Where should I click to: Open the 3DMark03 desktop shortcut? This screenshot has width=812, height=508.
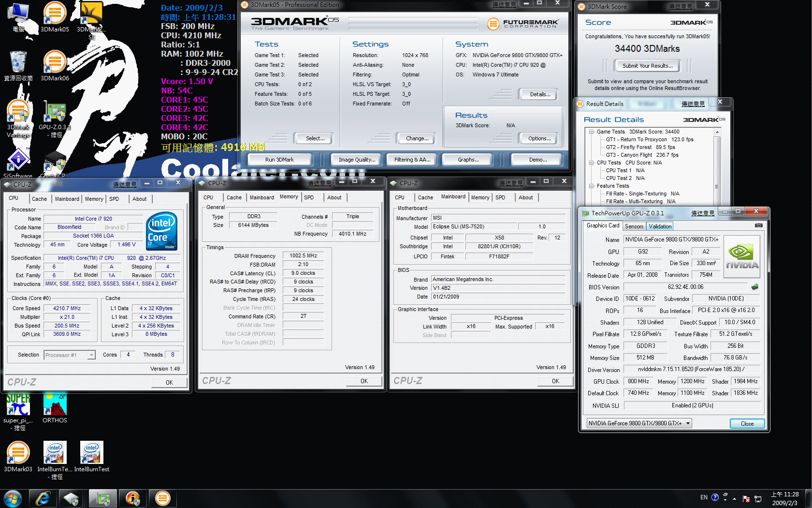point(18,457)
